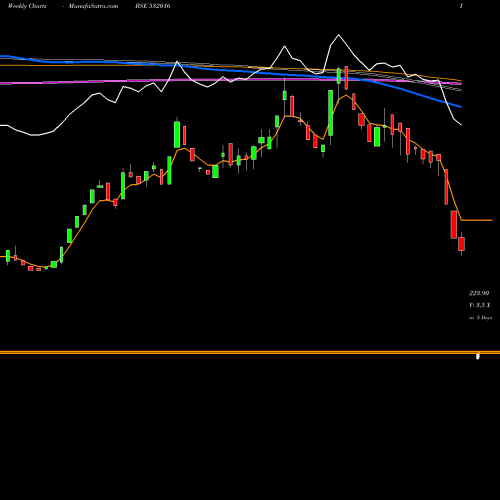Click the 'Weekly Charts' title text
The width and height of the screenshot is (500, 500).
27,6
